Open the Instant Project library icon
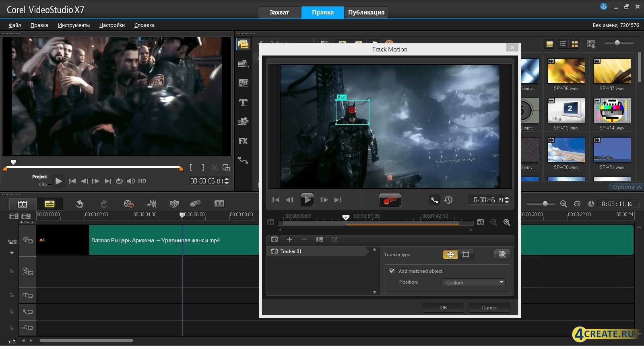 pos(243,64)
